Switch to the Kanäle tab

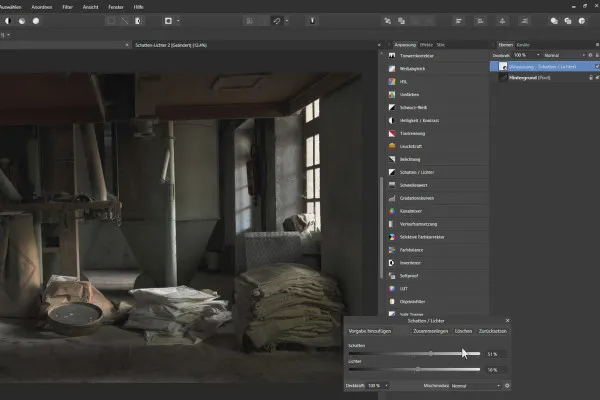(x=524, y=44)
